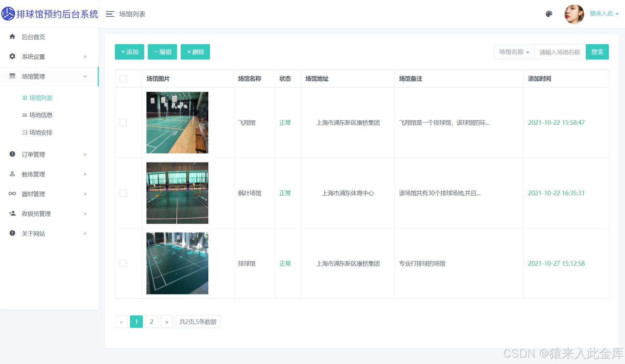This screenshot has height=364, width=625.
Task: Click the user avatar picture
Action: tap(574, 14)
